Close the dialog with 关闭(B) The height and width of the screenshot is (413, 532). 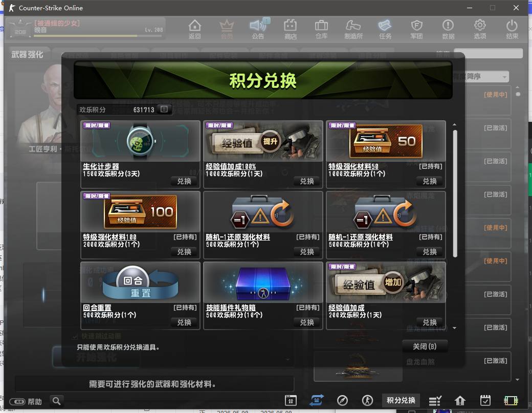(425, 346)
